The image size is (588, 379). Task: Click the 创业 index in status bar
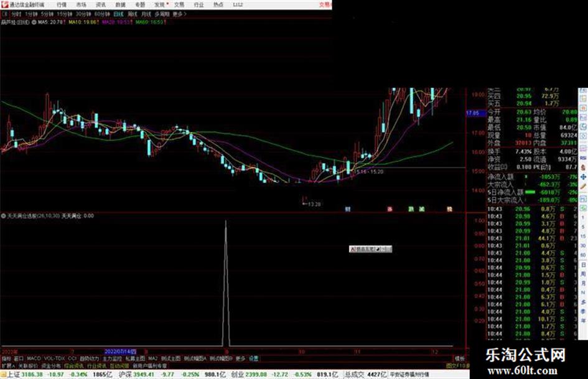[x=237, y=375]
